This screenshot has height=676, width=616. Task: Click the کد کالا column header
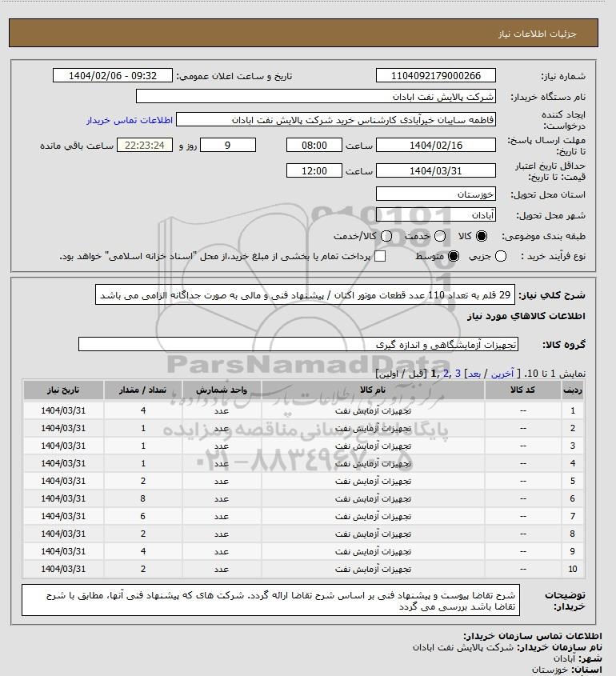(x=523, y=390)
